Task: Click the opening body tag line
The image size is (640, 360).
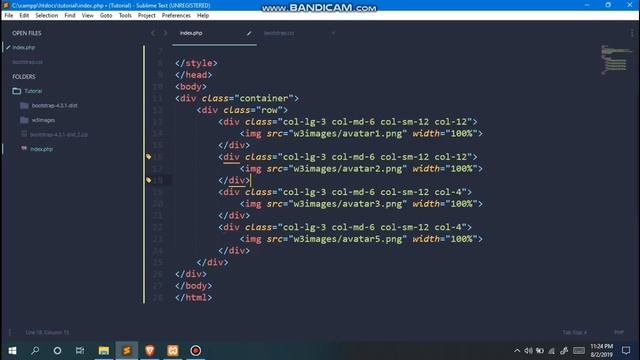Action: [x=191, y=87]
